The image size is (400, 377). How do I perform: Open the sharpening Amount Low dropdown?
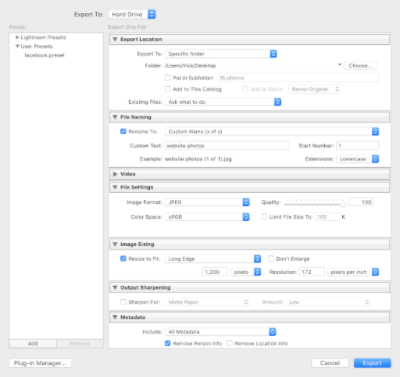click(x=328, y=302)
